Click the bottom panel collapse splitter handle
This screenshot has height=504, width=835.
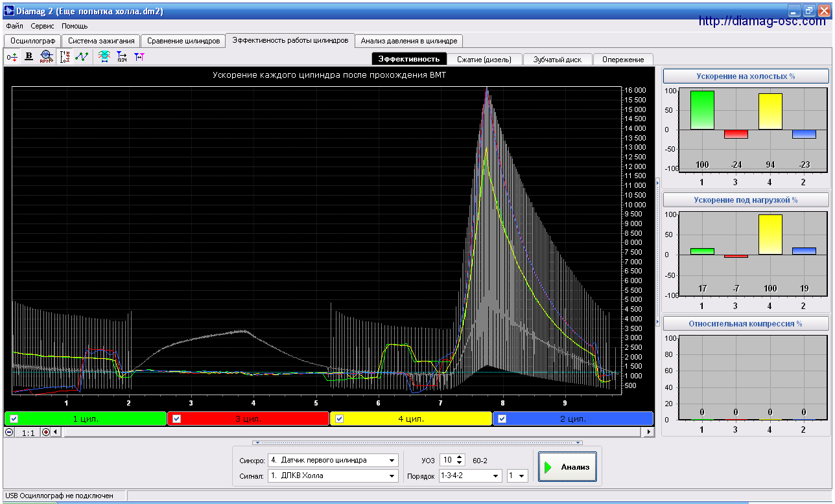click(417, 442)
